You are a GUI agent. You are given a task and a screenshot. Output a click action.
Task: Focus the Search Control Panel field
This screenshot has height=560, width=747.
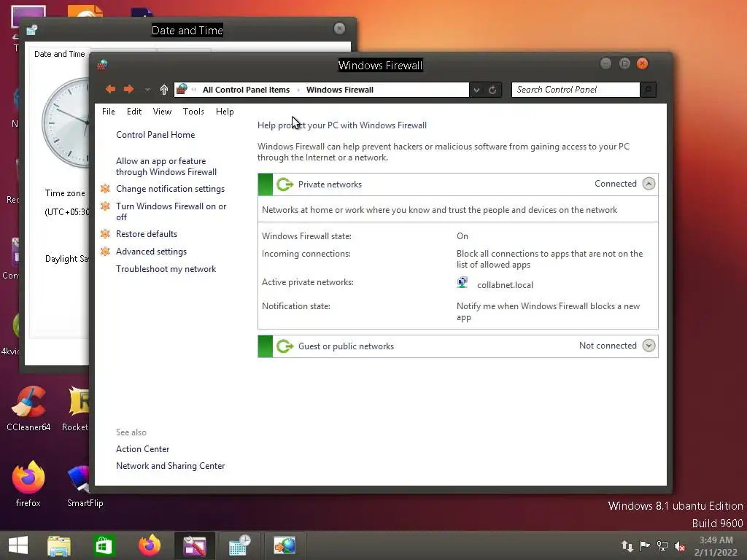click(x=575, y=90)
